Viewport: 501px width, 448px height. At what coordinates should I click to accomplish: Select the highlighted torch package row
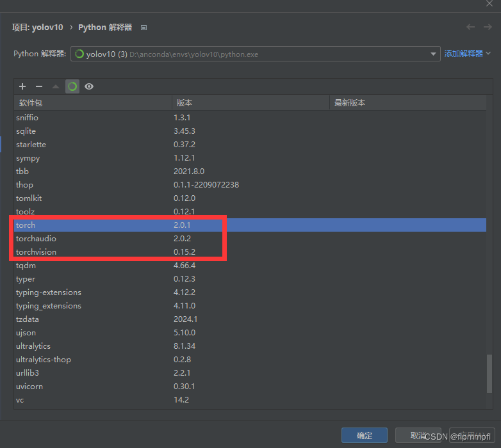[x=250, y=225]
